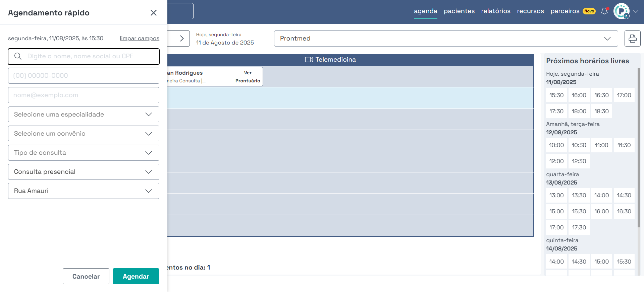
Task: Click the free slots panel scrollbar
Action: click(639, 147)
